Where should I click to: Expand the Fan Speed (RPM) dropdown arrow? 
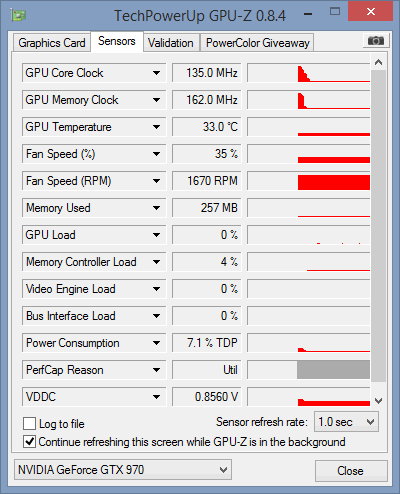point(156,181)
